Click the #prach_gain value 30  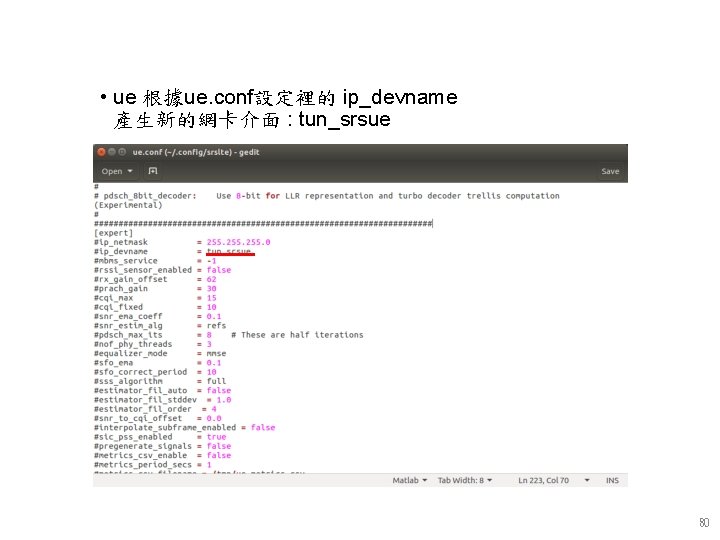point(211,288)
